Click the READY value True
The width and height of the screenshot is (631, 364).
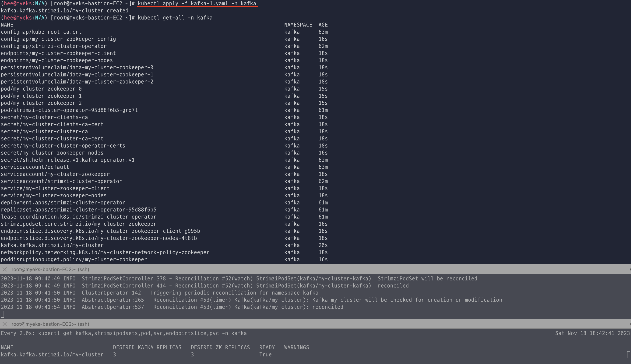tap(265, 354)
